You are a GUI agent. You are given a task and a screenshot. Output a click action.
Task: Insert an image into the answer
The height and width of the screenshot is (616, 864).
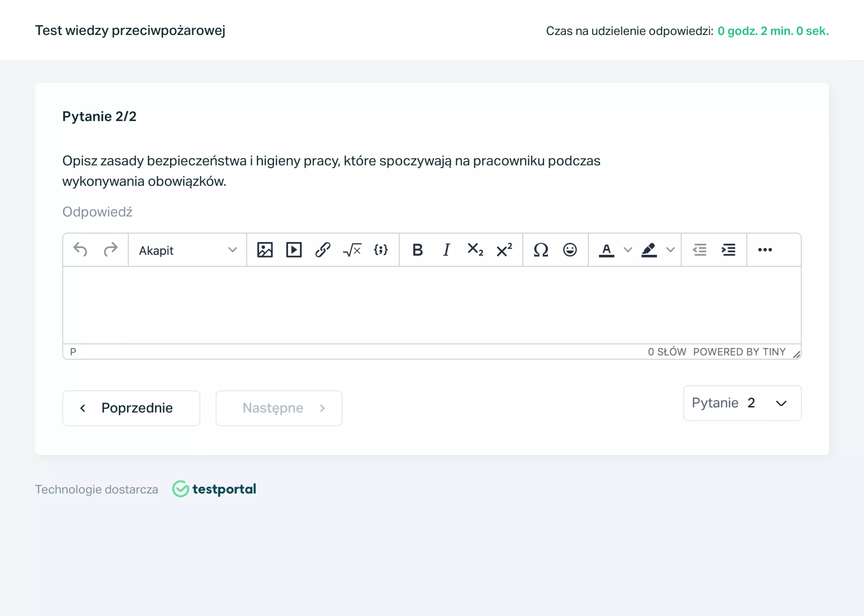265,250
